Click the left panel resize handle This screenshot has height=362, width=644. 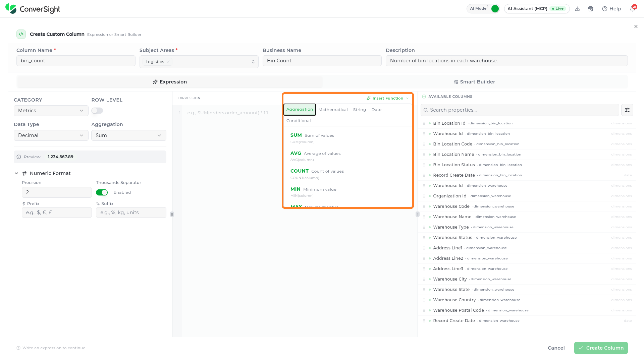tap(172, 214)
